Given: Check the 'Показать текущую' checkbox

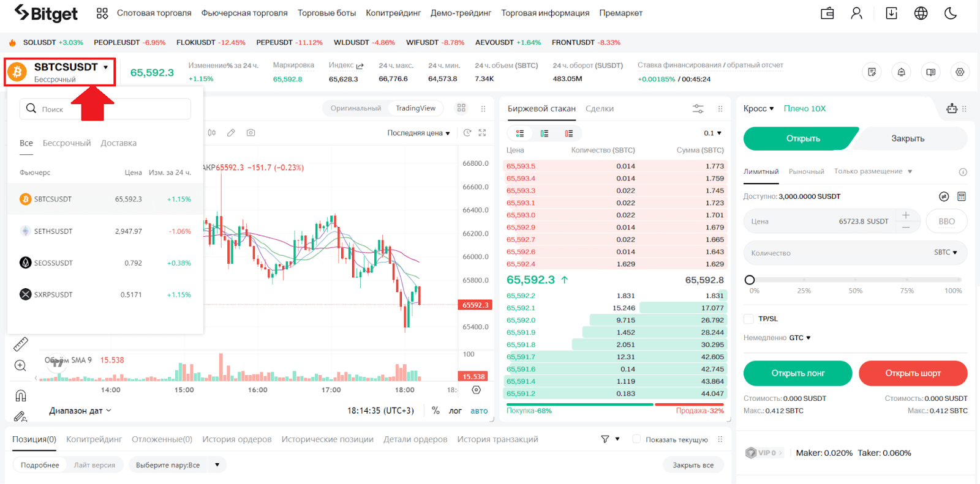Looking at the screenshot, I should [x=636, y=439].
